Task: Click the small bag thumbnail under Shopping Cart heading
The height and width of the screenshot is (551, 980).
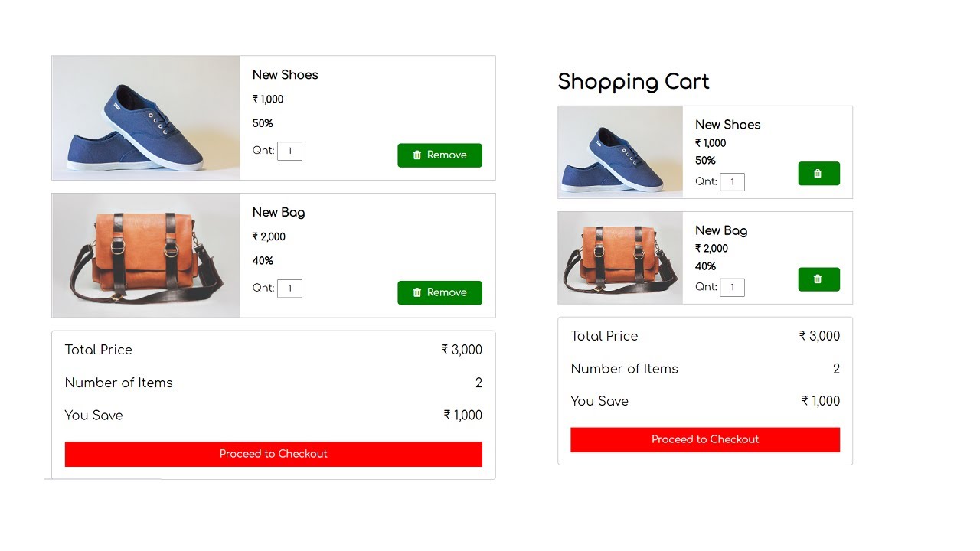Action: 620,258
